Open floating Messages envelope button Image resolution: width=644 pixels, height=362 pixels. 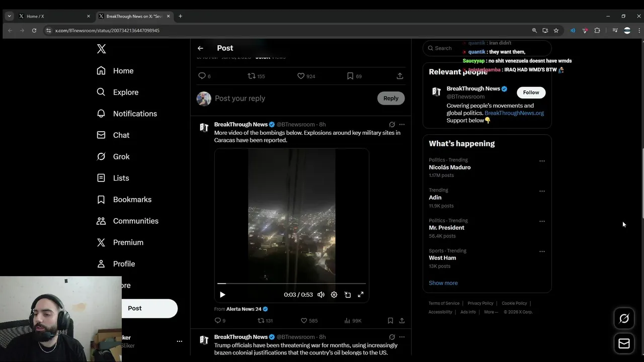pos(624,343)
